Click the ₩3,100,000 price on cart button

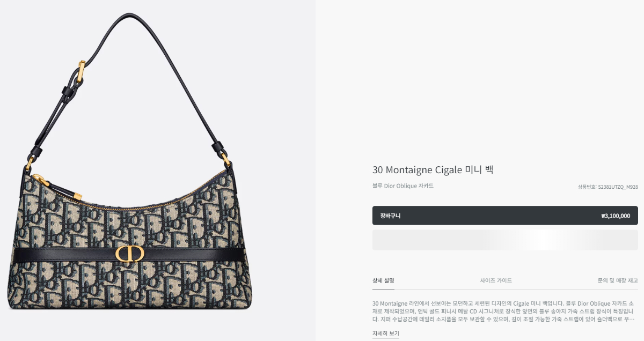tap(616, 216)
